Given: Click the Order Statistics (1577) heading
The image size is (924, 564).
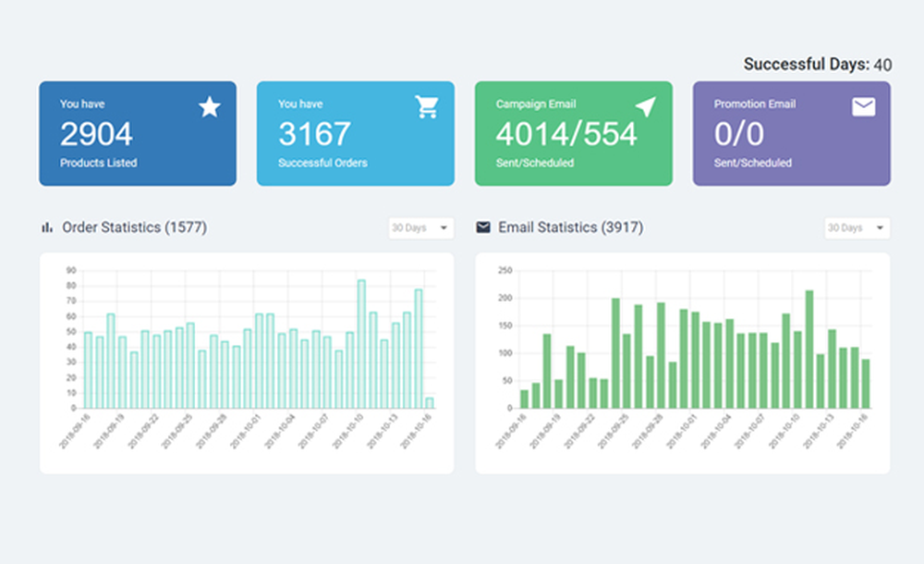Looking at the screenshot, I should click(x=134, y=227).
